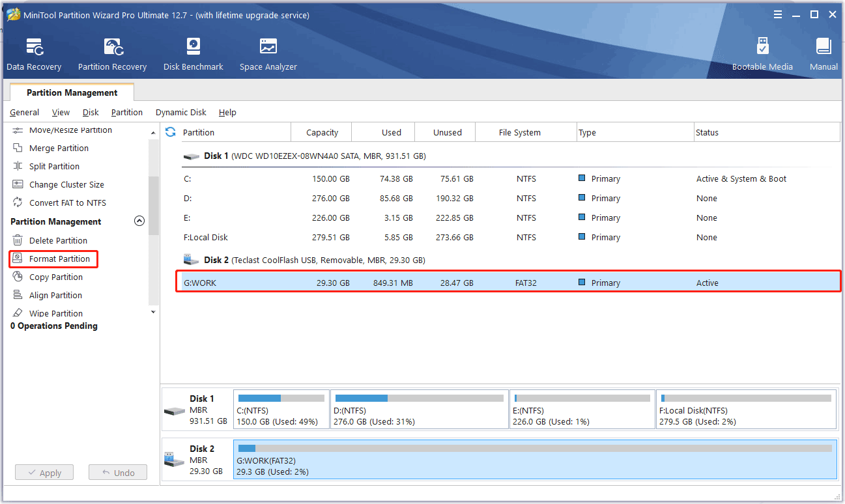This screenshot has height=504, width=845.
Task: Click the Convert FAT to NTFS icon
Action: click(18, 203)
